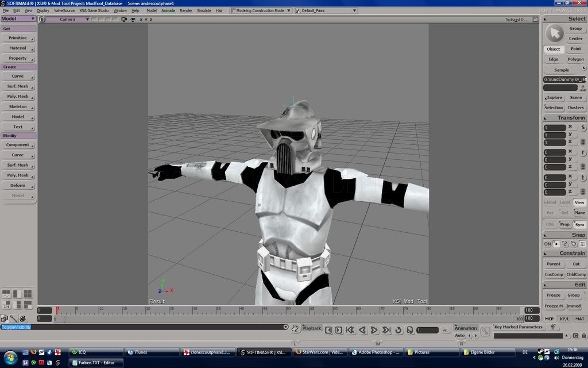Switch to the KP/L tab
Viewport: 588px width, 368px height.
click(x=564, y=319)
